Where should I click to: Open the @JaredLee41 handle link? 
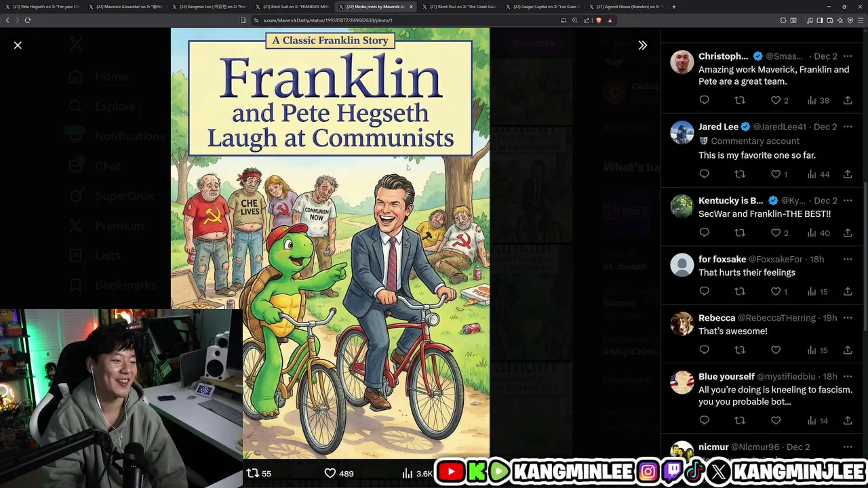coord(780,127)
